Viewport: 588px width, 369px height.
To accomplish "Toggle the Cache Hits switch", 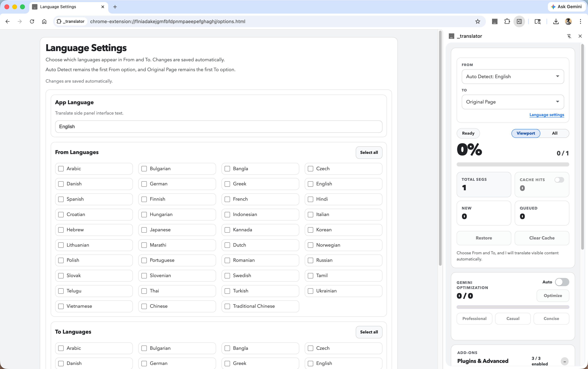I will point(559,180).
